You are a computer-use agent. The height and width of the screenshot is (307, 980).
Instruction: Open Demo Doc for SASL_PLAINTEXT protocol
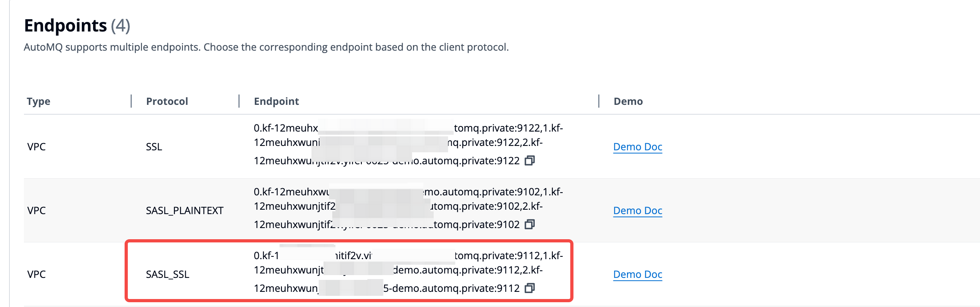637,211
